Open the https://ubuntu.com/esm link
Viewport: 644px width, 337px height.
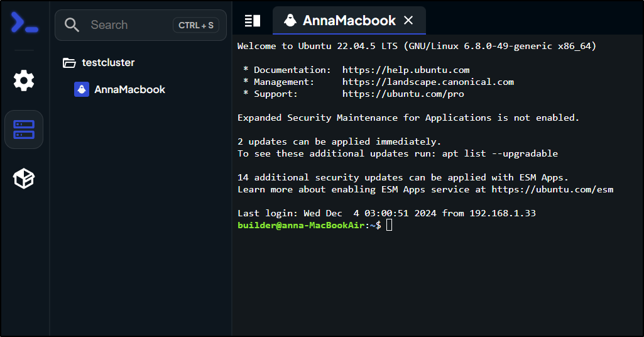pos(552,189)
